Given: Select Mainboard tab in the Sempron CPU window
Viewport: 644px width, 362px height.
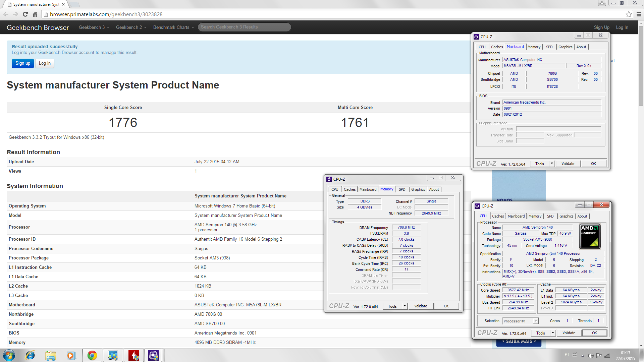Looking at the screenshot, I should tap(516, 216).
